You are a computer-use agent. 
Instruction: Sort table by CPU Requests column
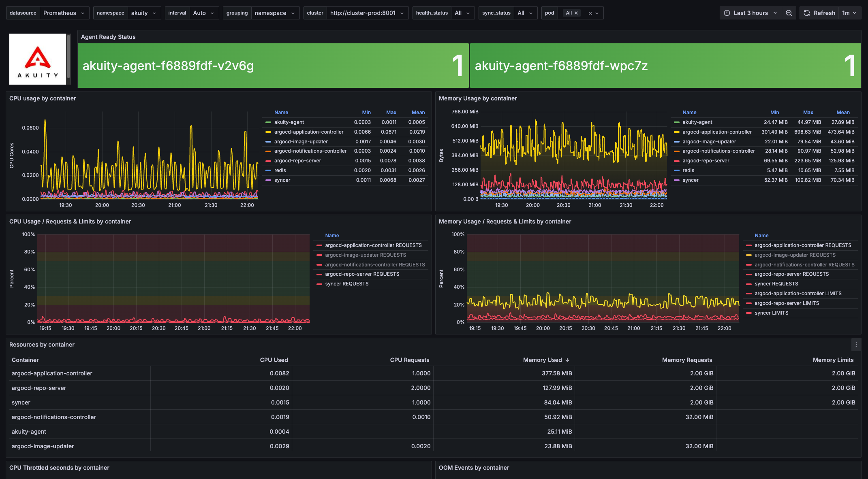point(409,360)
